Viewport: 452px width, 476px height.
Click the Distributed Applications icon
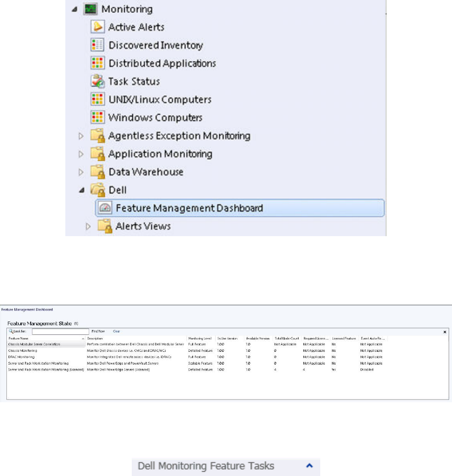pyautogui.click(x=98, y=63)
